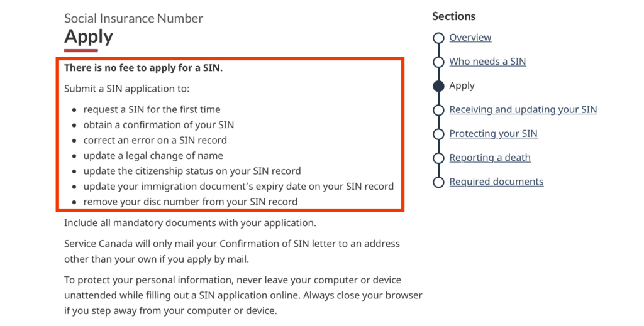Image resolution: width=644 pixels, height=326 pixels.
Task: Select the current Apply item in Sections
Action: pos(462,86)
